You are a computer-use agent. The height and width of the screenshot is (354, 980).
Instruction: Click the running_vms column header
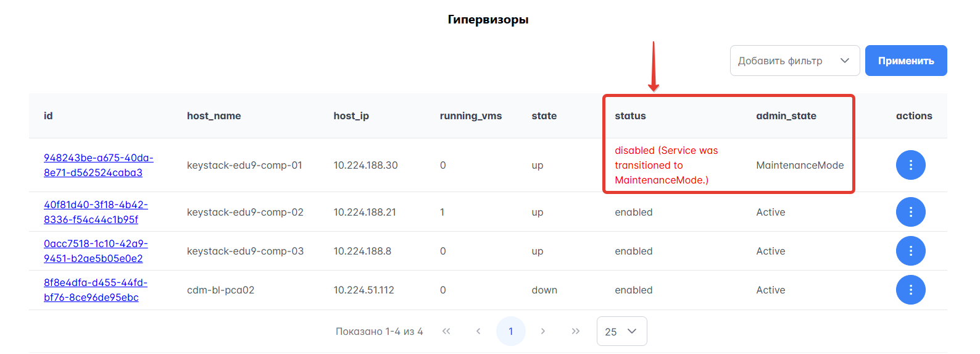click(x=470, y=116)
